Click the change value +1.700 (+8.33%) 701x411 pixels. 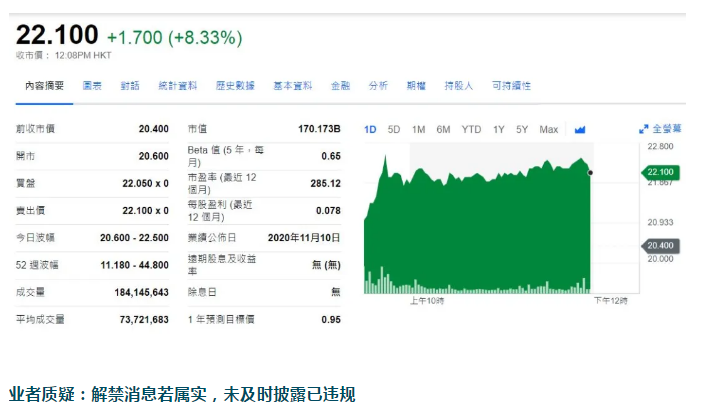175,38
